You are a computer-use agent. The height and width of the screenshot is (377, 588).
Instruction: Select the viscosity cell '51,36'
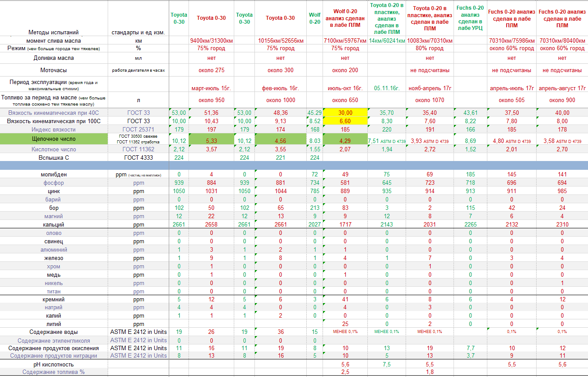coord(211,113)
